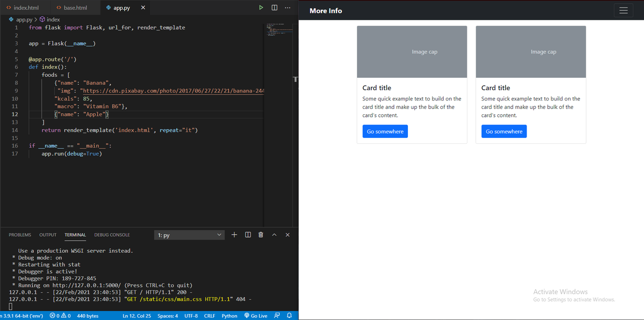This screenshot has width=644, height=320.
Task: Close the terminal panel
Action: [288, 235]
